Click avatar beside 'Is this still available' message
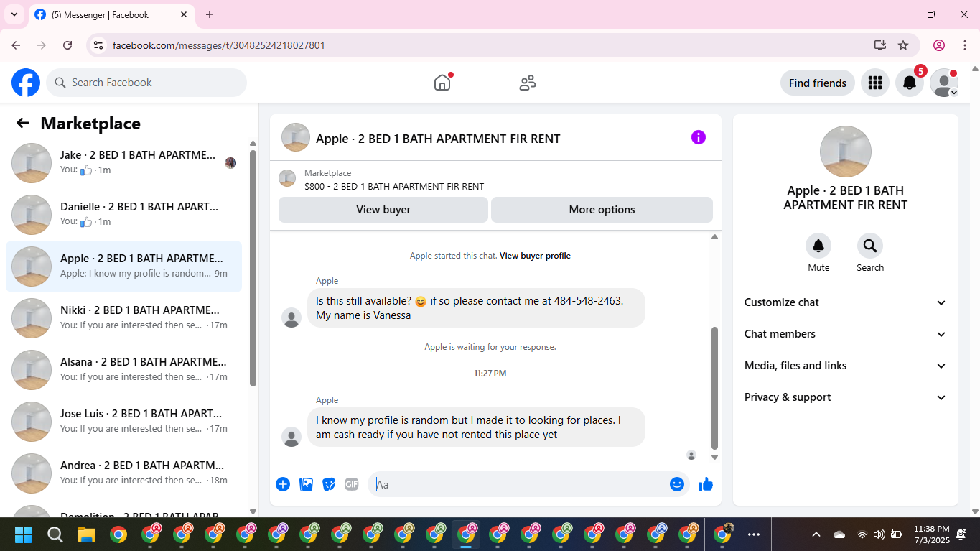This screenshot has height=551, width=980. click(x=291, y=318)
